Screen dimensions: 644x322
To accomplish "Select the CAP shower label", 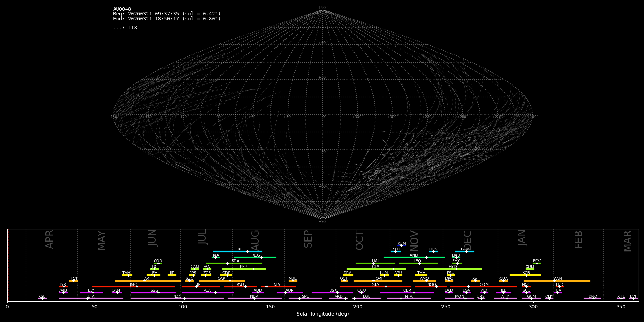I will (221, 279).
